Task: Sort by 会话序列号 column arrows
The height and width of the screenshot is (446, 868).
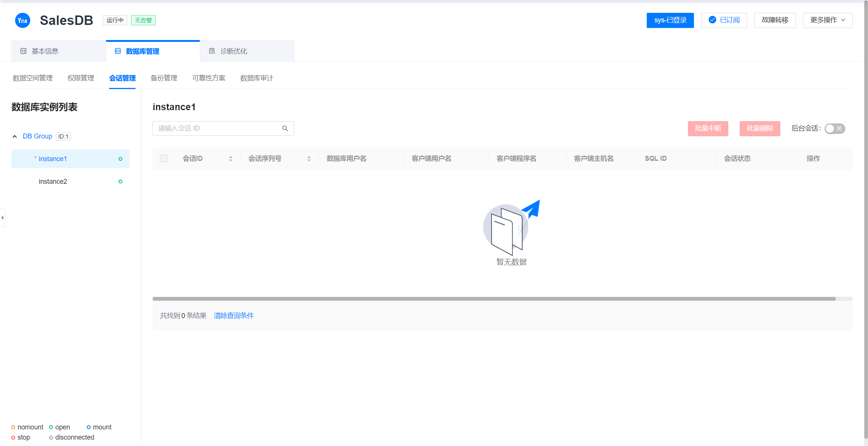Action: (309, 159)
